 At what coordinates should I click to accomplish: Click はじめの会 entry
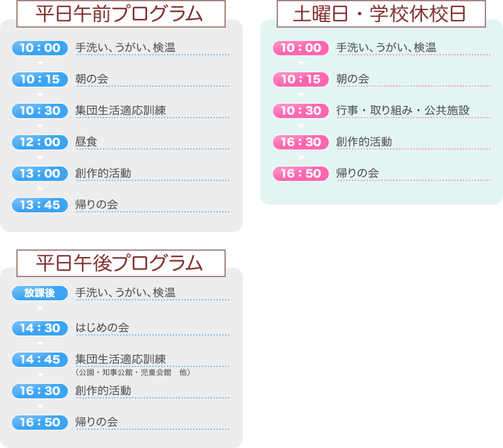tap(102, 328)
